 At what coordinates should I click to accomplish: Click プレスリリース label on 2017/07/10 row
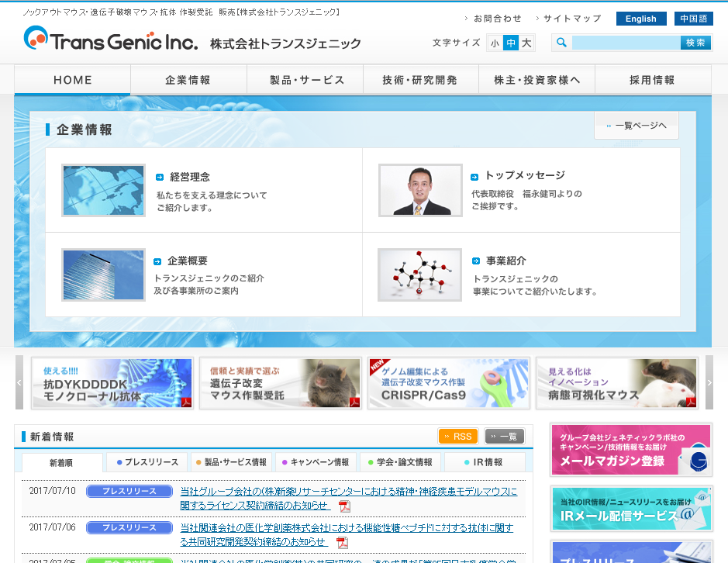tap(129, 491)
